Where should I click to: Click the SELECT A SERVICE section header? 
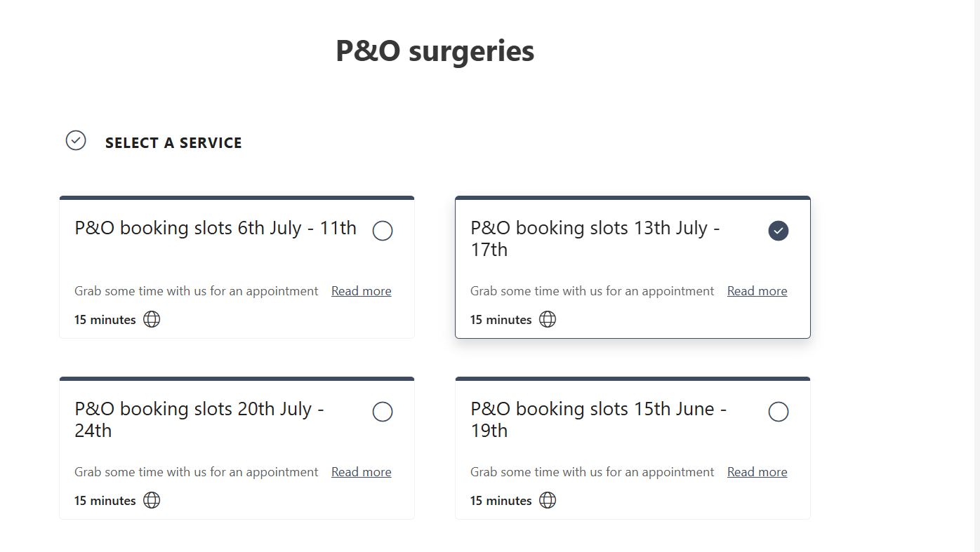(173, 143)
